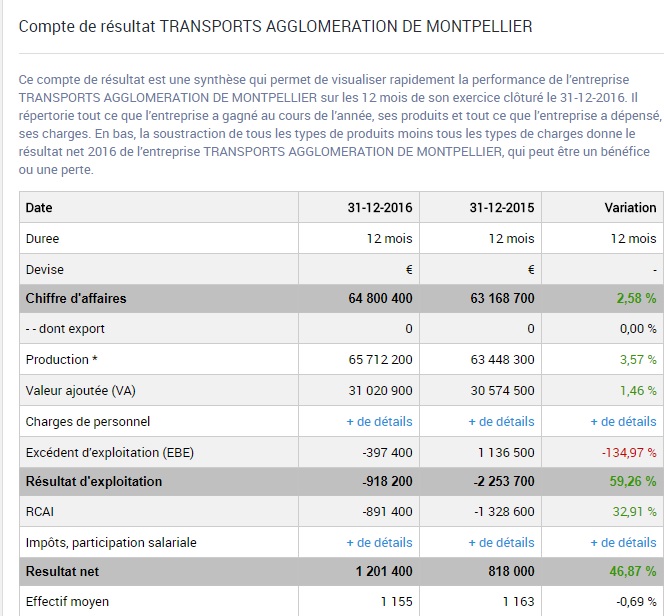Viewport: 664px width, 616px height.
Task: Select the Effectif moyen row label
Action: click(x=67, y=602)
